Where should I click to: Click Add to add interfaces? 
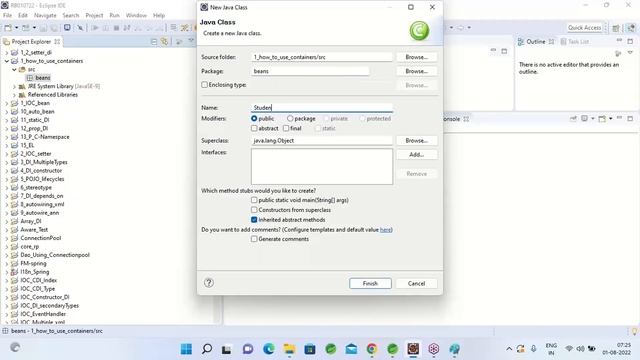[x=416, y=155]
